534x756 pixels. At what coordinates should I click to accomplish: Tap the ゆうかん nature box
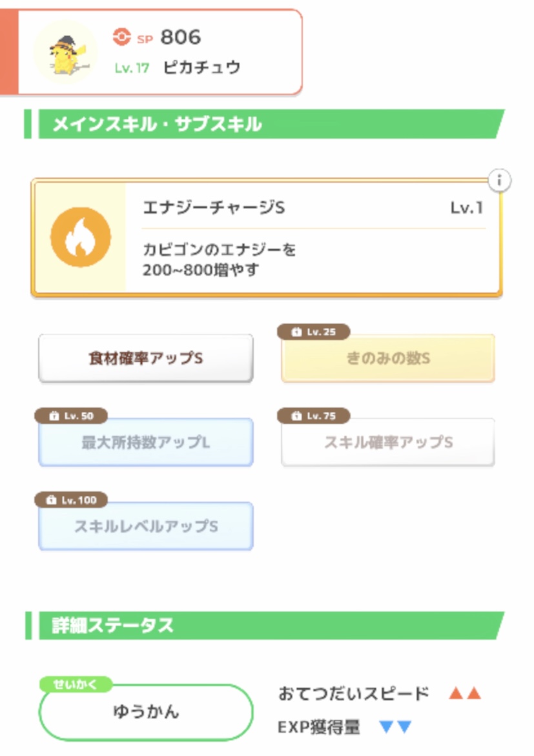146,713
